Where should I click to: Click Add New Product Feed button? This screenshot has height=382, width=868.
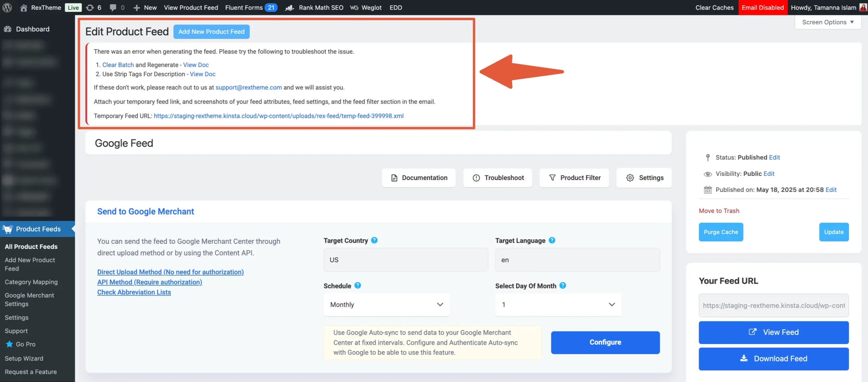212,32
